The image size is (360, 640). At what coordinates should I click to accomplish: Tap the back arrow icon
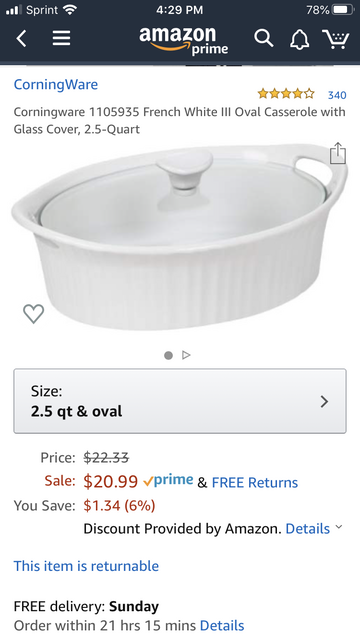pyautogui.click(x=22, y=39)
